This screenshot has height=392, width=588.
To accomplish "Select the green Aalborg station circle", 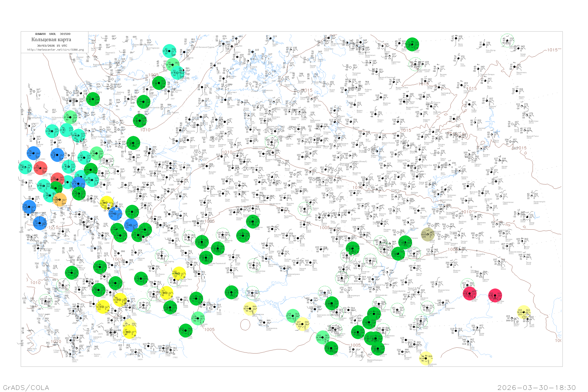I will (93, 99).
